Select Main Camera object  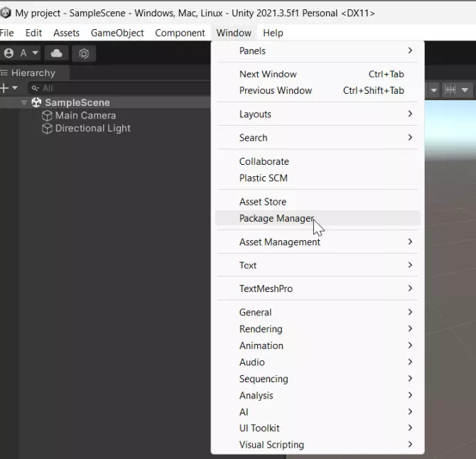(x=85, y=116)
